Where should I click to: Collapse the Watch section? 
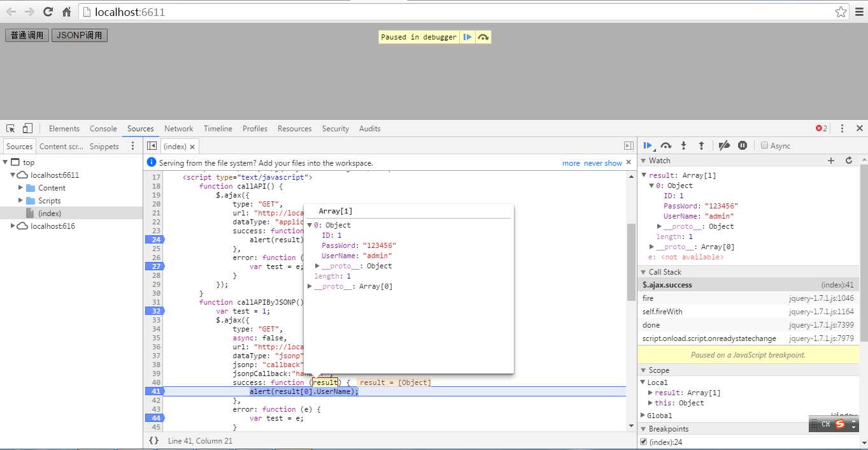pyautogui.click(x=643, y=161)
